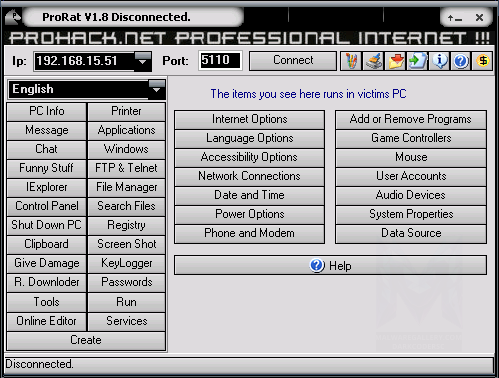Open Network Connections on victim PC
499x378 pixels.
[249, 176]
